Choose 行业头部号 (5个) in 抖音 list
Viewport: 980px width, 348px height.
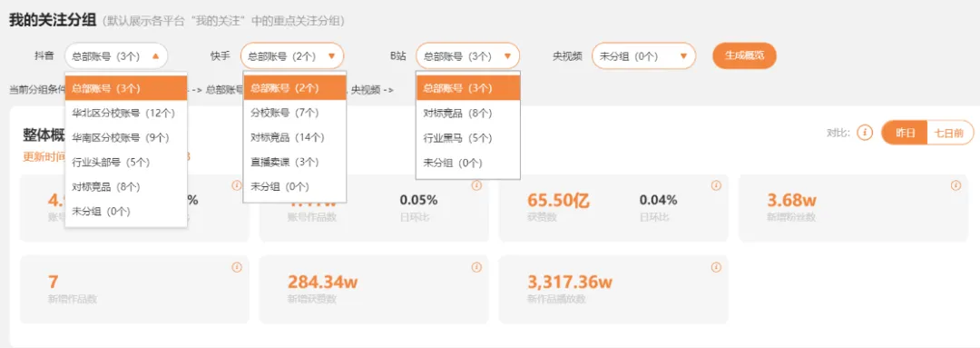(x=126, y=162)
